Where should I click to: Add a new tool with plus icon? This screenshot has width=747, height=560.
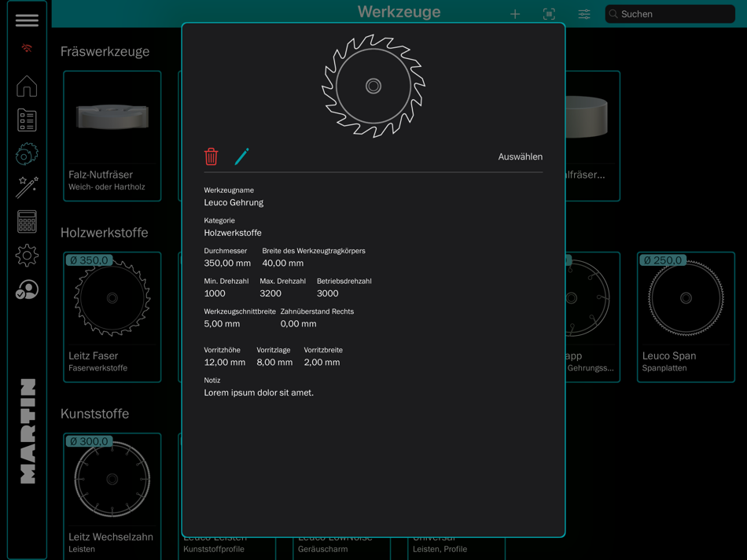click(x=515, y=14)
